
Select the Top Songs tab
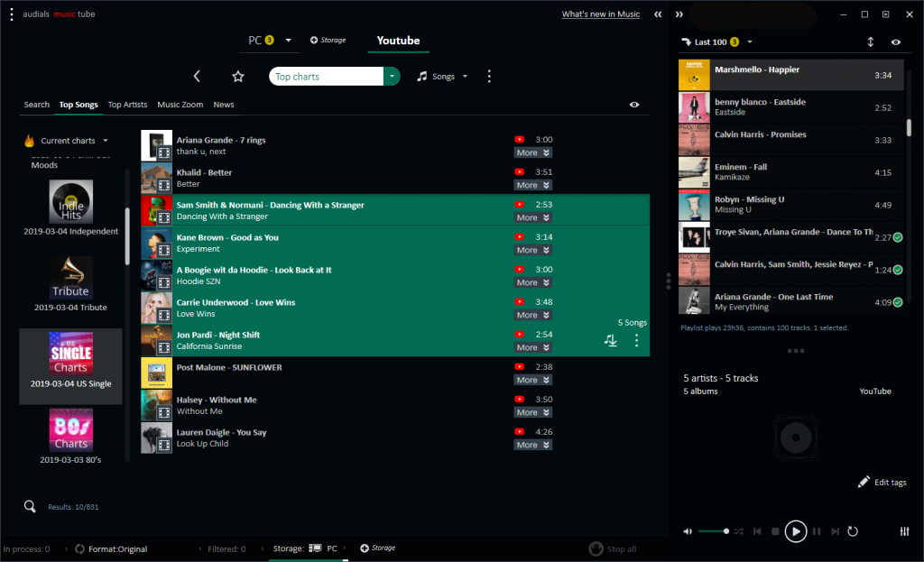click(79, 105)
